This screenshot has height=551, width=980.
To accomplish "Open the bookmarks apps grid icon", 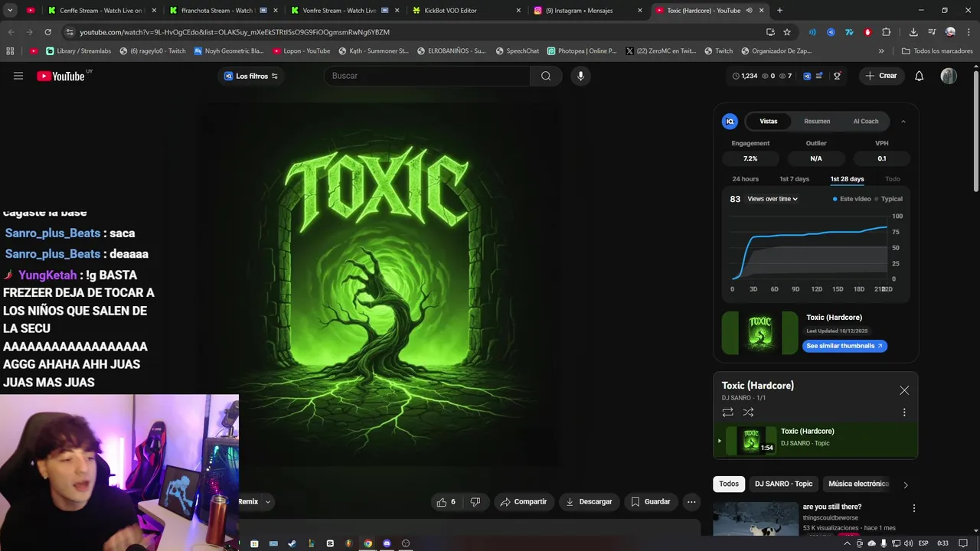I will click(x=10, y=51).
